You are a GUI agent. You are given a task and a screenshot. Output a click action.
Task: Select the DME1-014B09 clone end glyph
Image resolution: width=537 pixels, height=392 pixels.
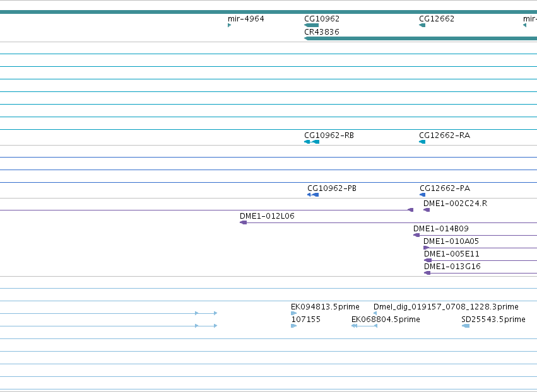(416, 235)
